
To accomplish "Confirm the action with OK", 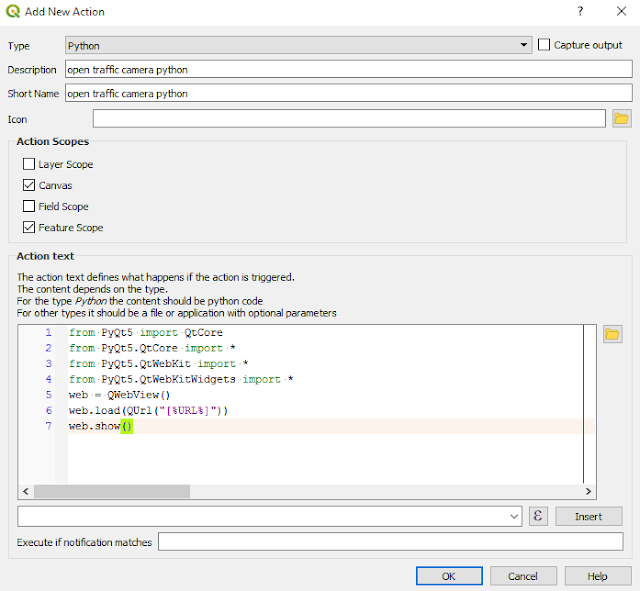I will pyautogui.click(x=449, y=576).
